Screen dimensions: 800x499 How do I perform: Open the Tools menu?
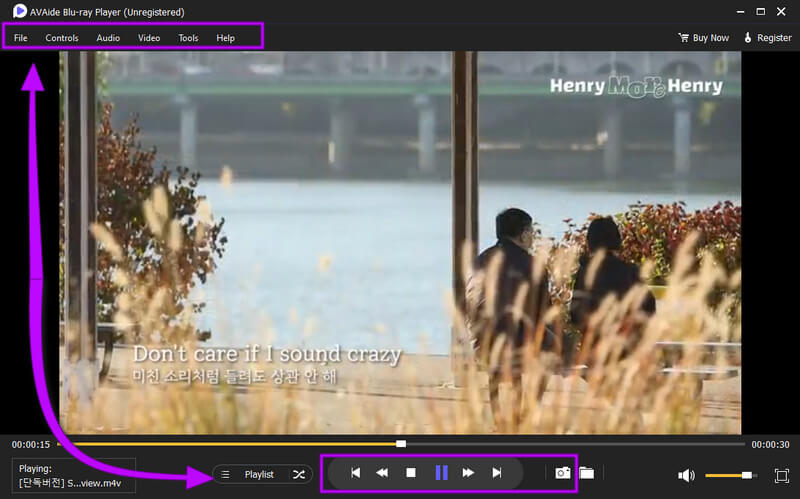188,38
